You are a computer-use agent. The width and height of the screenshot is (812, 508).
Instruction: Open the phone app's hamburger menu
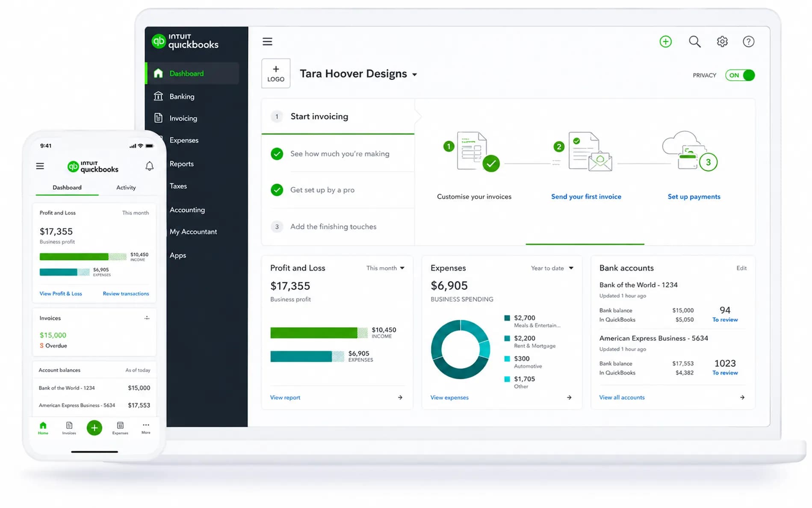[x=40, y=166]
